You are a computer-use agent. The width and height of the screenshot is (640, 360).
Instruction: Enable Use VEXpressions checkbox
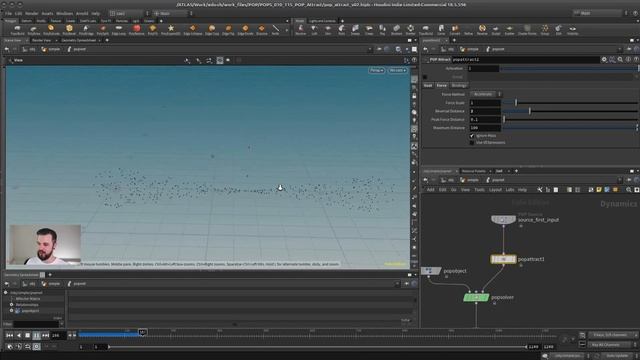pos(472,143)
